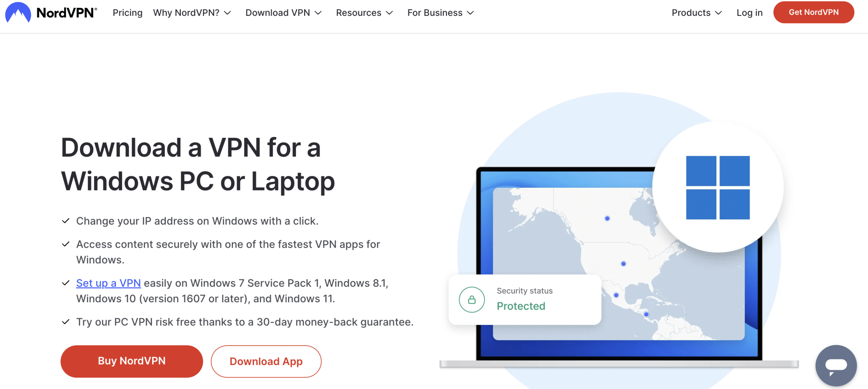The width and height of the screenshot is (868, 389).
Task: Click the Download App button
Action: (266, 361)
